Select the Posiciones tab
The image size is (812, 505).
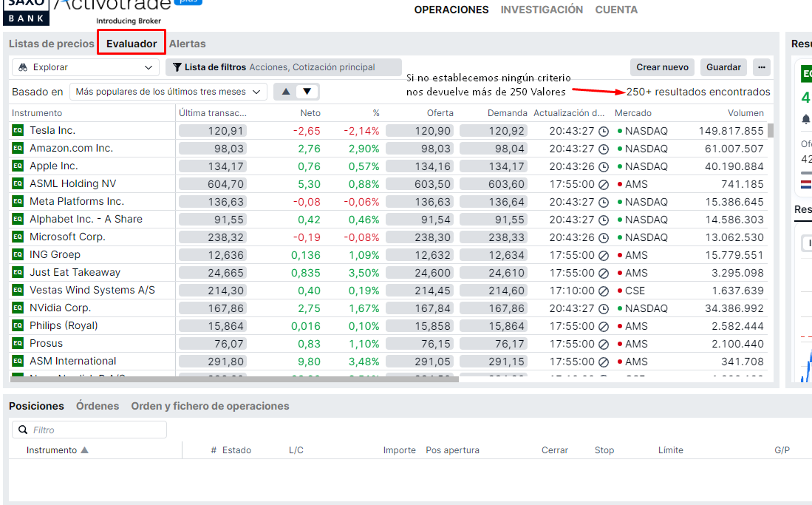click(x=36, y=406)
